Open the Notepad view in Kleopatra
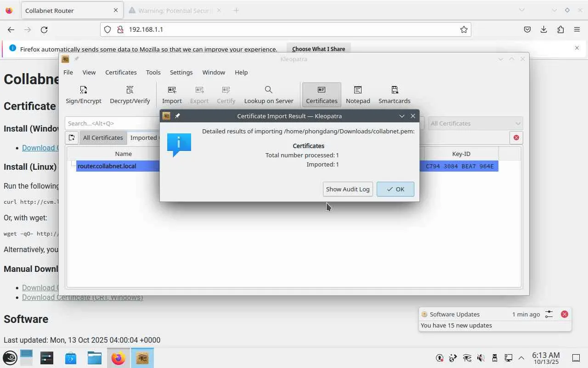 click(358, 95)
